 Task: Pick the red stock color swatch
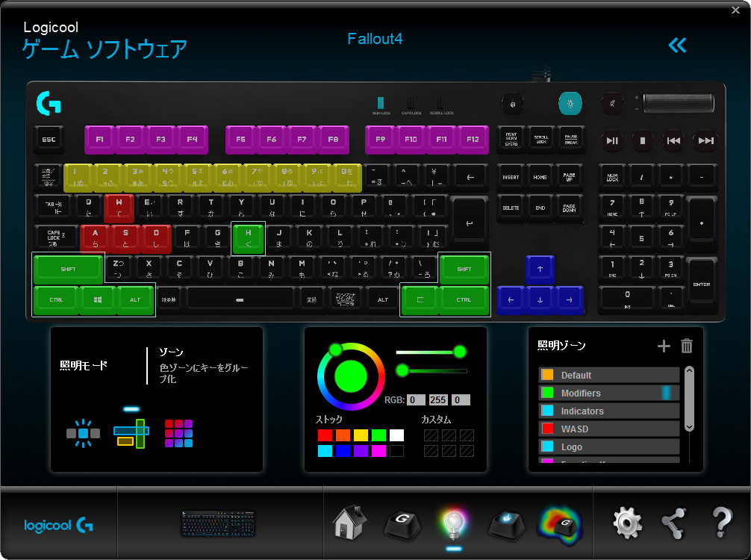325,435
